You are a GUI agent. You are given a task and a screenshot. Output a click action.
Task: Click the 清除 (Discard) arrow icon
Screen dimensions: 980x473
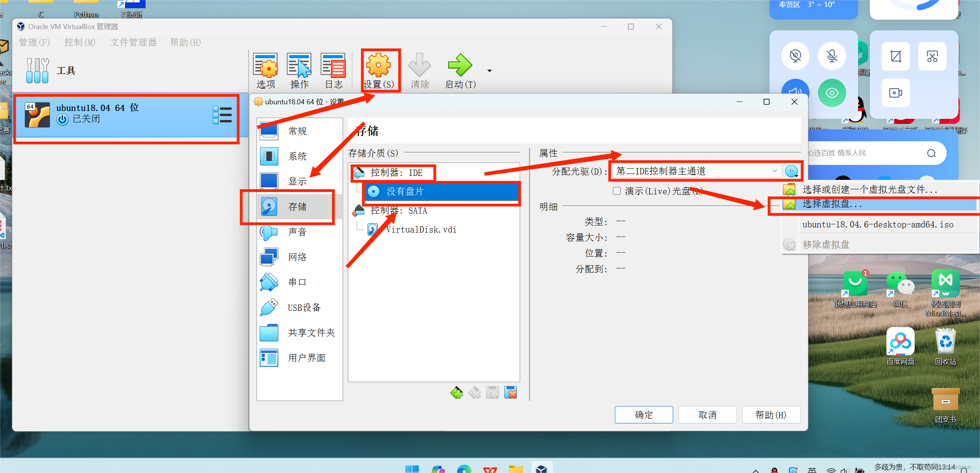420,71
